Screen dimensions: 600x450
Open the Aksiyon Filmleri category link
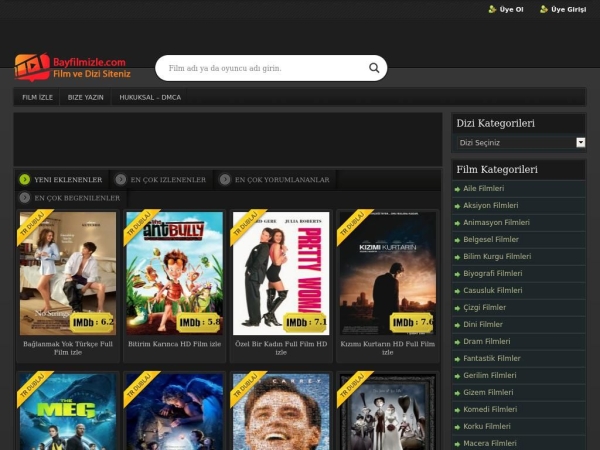[491, 205]
